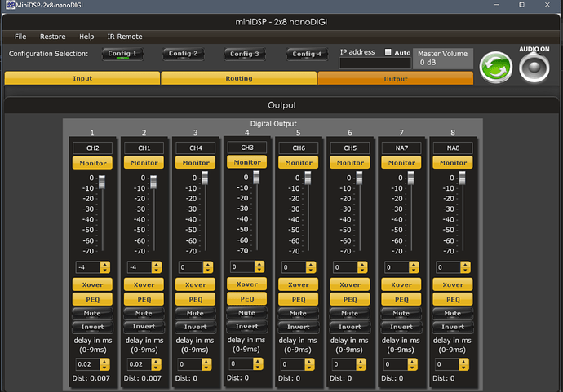Open Xover settings for output 6
The image size is (563, 392).
(350, 284)
